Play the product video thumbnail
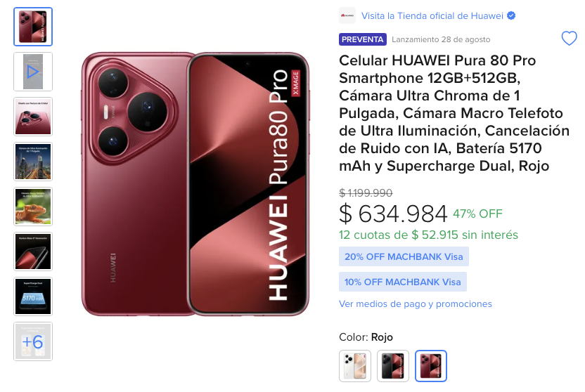 33,72
